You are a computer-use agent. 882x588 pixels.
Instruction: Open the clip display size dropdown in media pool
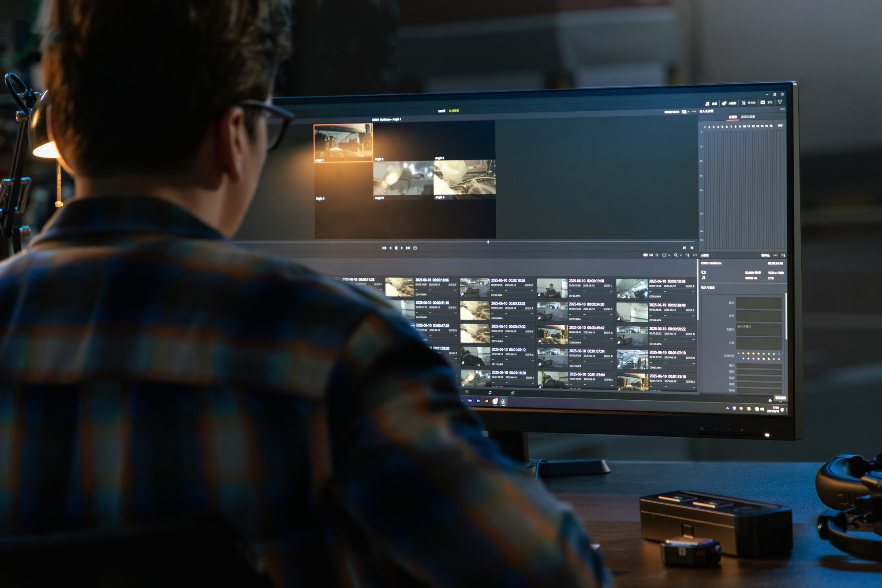pos(666,255)
